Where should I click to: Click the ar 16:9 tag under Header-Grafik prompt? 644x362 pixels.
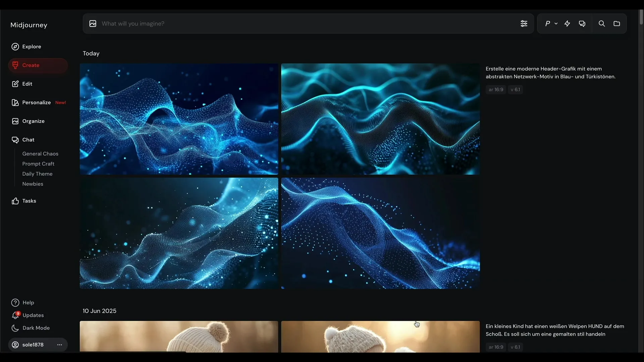coord(496,89)
